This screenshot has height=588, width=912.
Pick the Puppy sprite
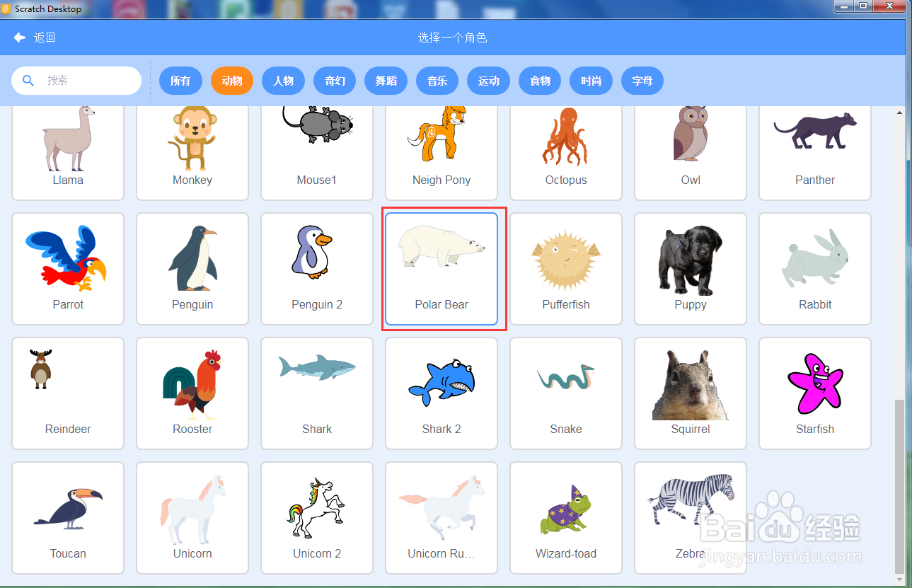[691, 269]
